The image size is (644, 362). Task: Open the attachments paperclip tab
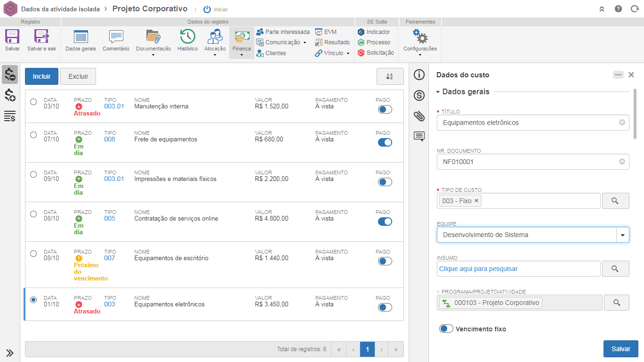coord(419,116)
